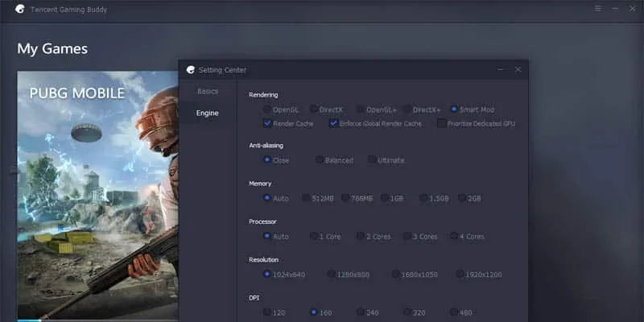
Task: Choose DirectX rendering mode
Action: (313, 109)
